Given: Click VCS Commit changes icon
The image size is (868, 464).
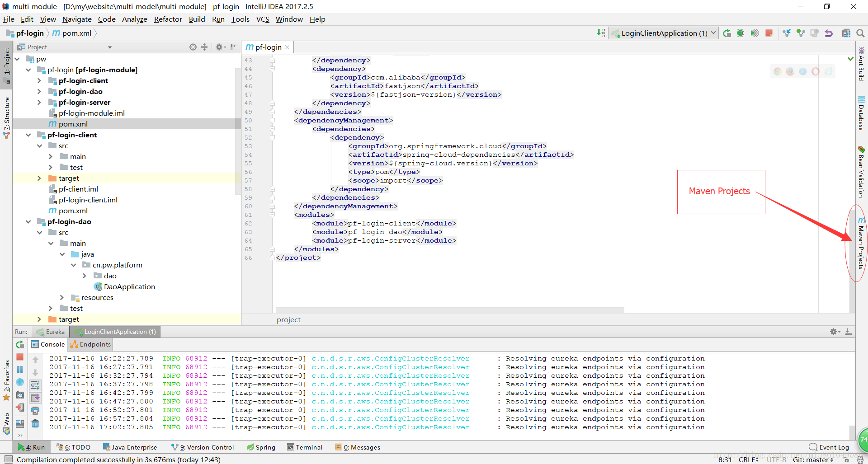Looking at the screenshot, I should (801, 33).
